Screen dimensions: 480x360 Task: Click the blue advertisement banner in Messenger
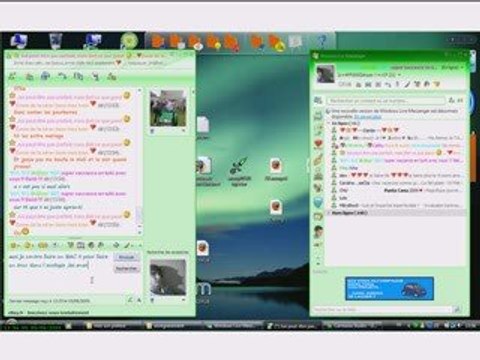click(x=389, y=288)
